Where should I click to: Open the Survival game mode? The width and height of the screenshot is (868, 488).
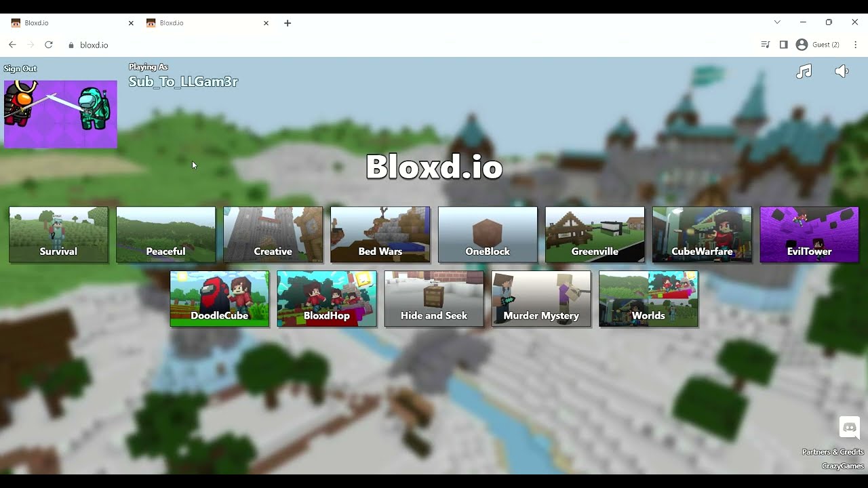(58, 235)
